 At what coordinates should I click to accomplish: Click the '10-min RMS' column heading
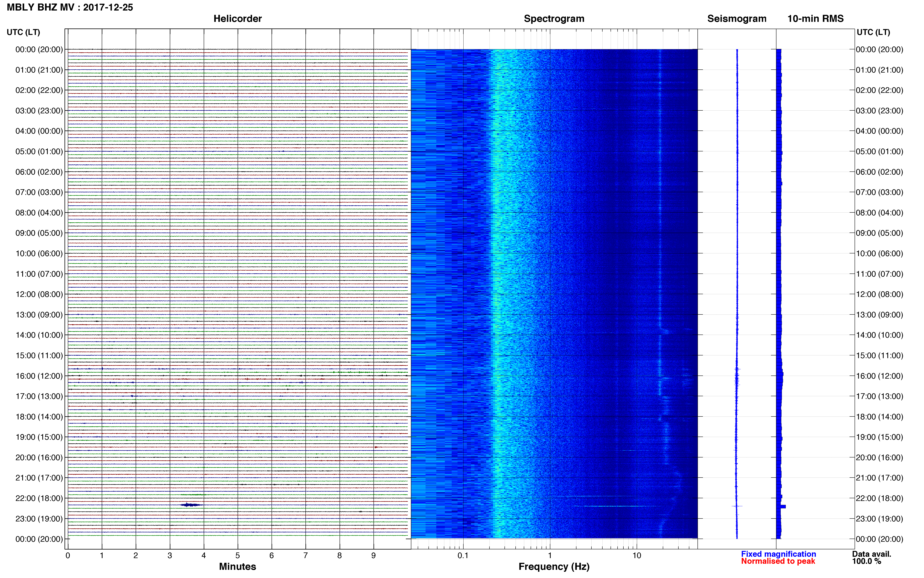pos(816,19)
